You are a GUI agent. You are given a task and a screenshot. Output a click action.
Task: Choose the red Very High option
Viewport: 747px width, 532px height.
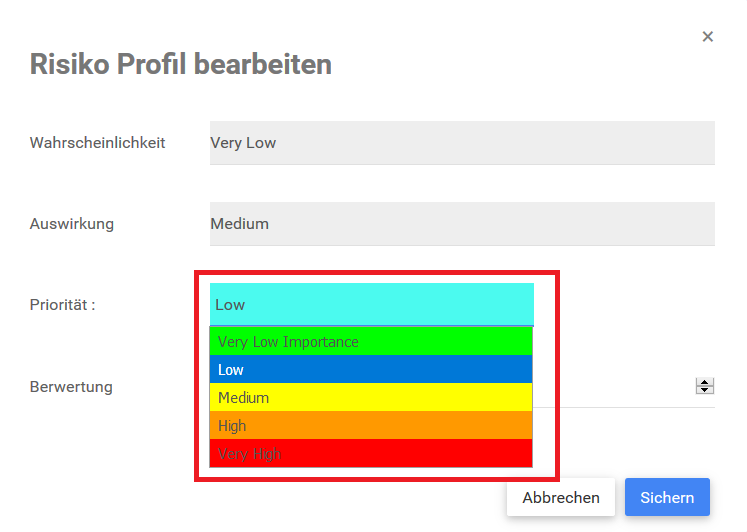[371, 454]
